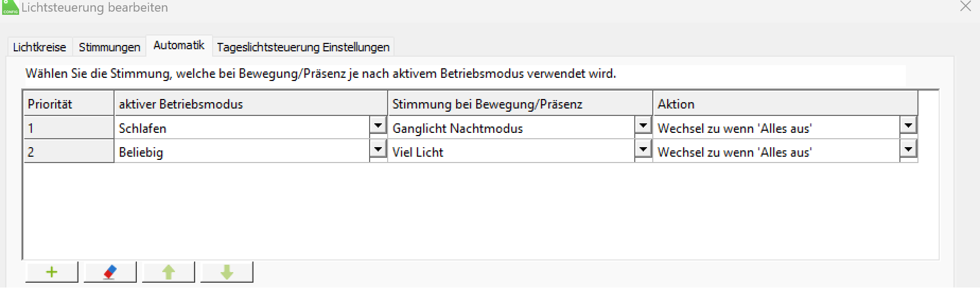Open the Stimmungen tab

[x=109, y=47]
